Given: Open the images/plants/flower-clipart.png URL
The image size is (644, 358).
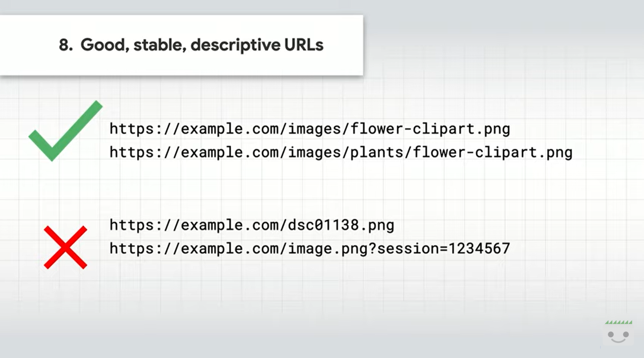Looking at the screenshot, I should click(341, 152).
